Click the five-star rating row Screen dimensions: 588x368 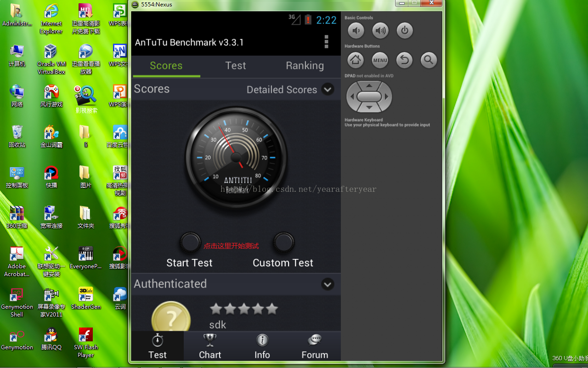244,309
